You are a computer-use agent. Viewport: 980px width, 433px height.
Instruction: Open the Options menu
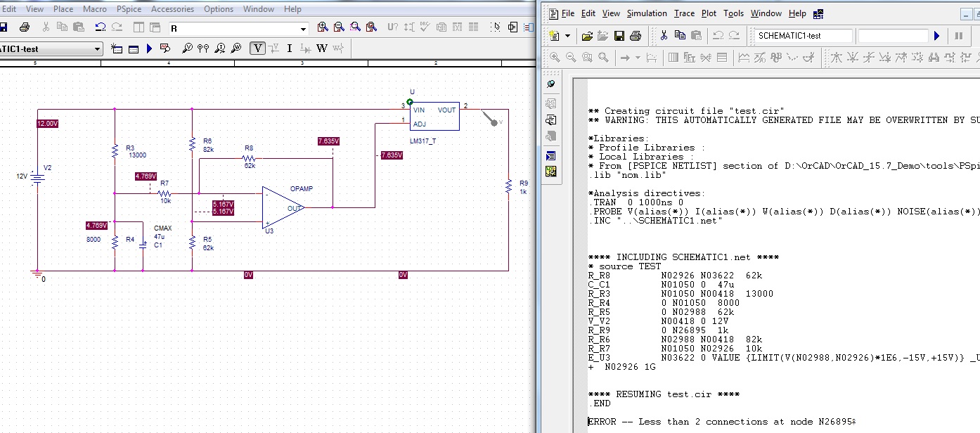coord(219,9)
